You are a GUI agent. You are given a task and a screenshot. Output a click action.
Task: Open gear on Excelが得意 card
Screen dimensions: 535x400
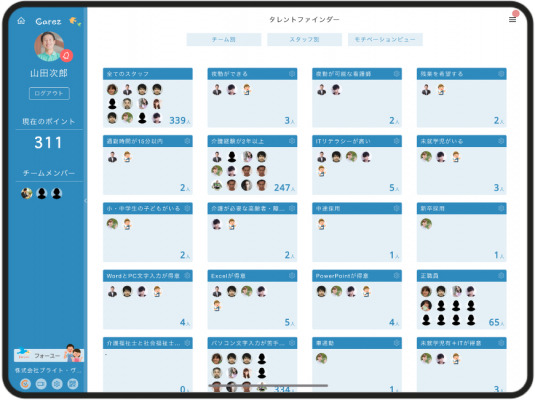(292, 275)
